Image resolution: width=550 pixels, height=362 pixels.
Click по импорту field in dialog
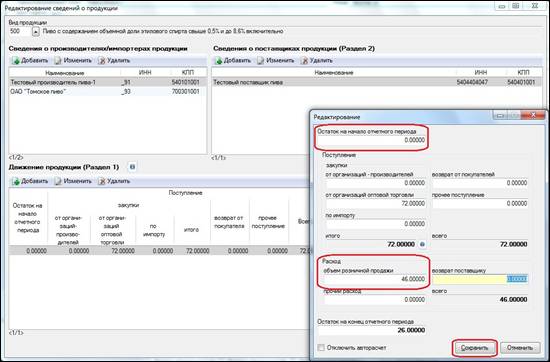376,224
